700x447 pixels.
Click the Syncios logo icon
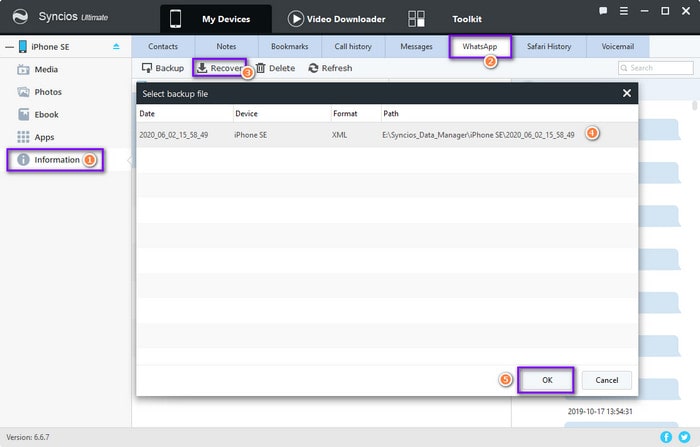pyautogui.click(x=20, y=17)
